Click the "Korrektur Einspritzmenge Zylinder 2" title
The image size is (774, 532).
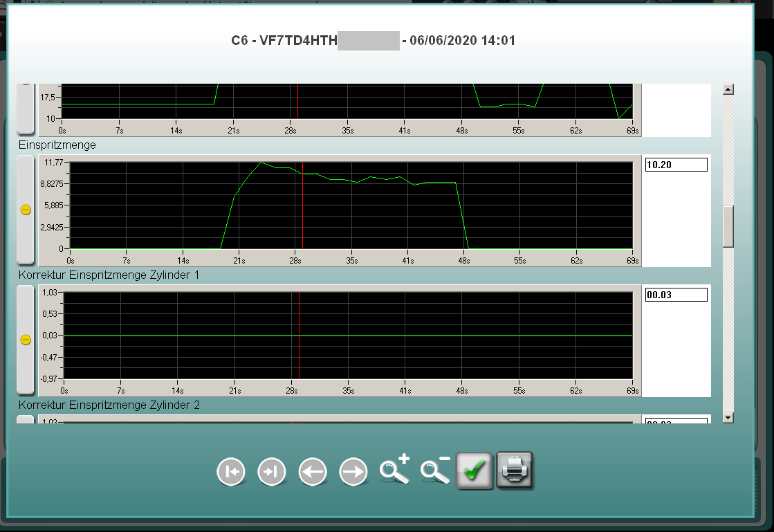click(109, 405)
